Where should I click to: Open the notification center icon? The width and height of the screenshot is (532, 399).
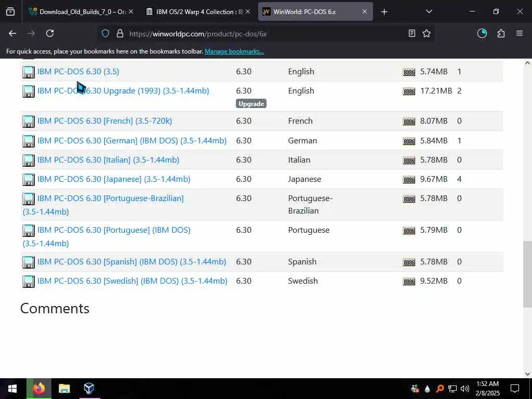(515, 389)
